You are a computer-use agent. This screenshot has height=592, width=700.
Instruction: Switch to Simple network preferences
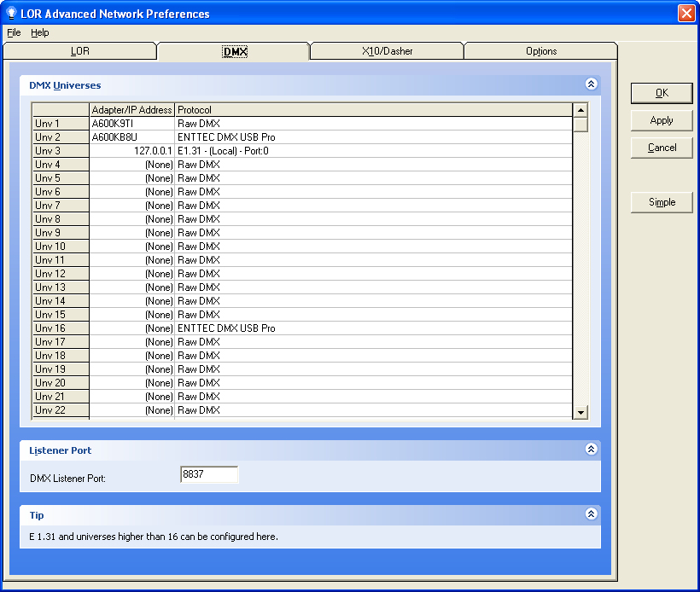coord(661,202)
